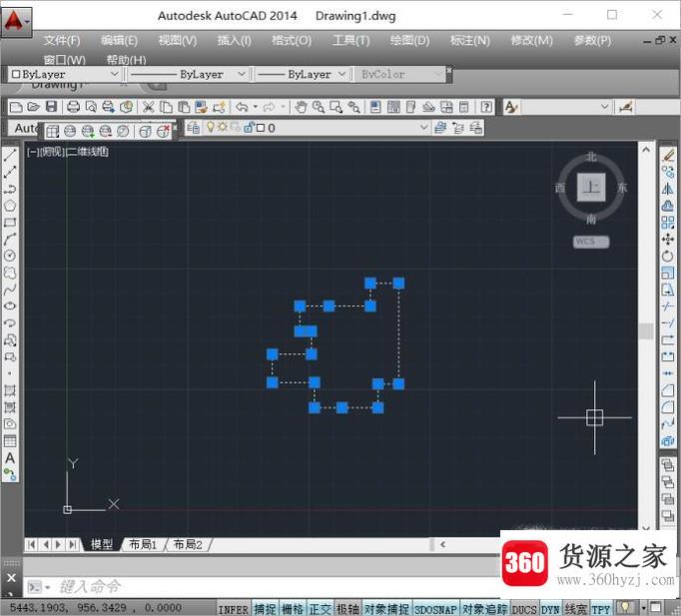681x616 pixels.
Task: Select the Multiline Text tool
Action: pyautogui.click(x=10, y=458)
